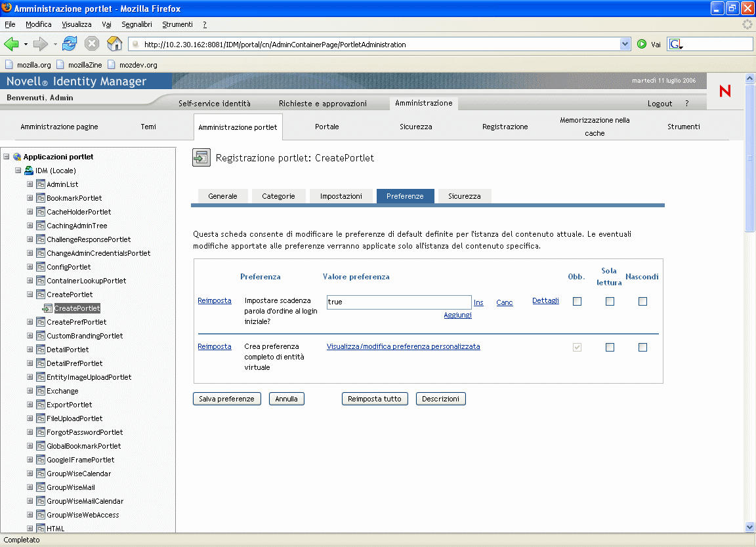Click the FileUploadPortlet tree icon
This screenshot has height=547, width=756.
pyautogui.click(x=41, y=418)
